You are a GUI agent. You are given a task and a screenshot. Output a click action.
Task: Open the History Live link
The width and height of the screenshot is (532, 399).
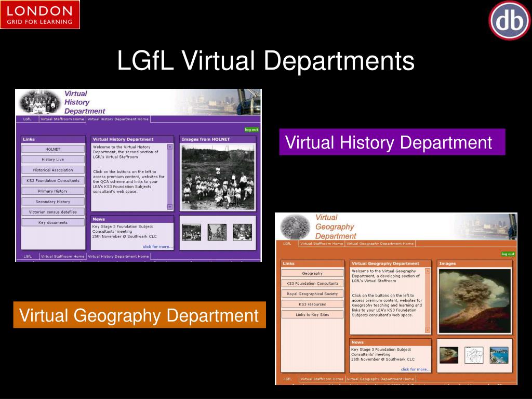53,159
